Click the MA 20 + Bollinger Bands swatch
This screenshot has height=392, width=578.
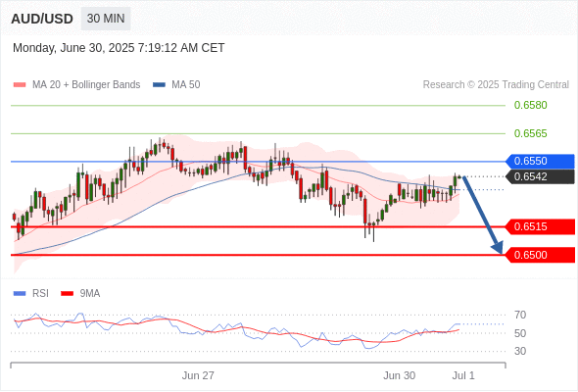20,85
